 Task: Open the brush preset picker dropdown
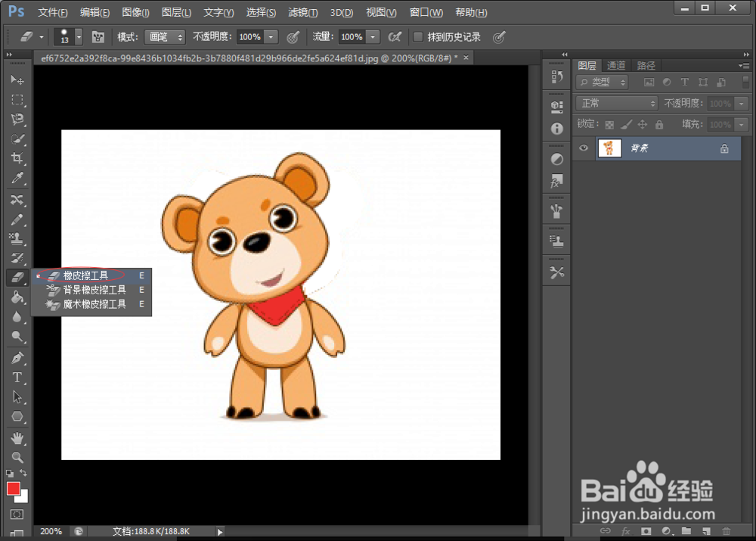coord(79,36)
